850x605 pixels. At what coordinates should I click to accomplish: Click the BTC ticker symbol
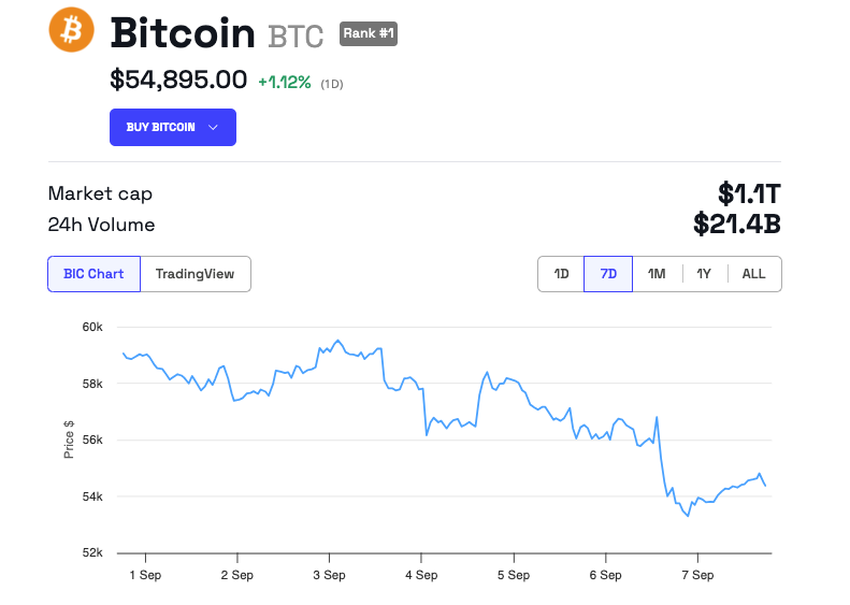[x=295, y=37]
